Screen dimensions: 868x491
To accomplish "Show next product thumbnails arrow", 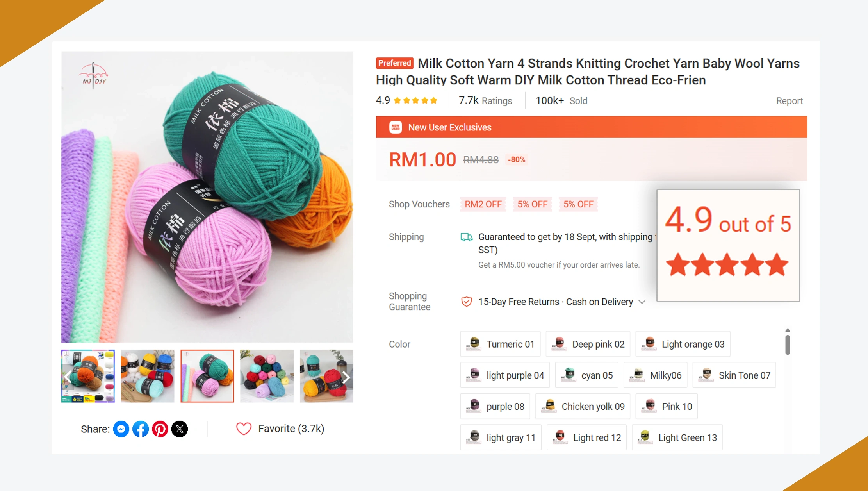I will (346, 377).
